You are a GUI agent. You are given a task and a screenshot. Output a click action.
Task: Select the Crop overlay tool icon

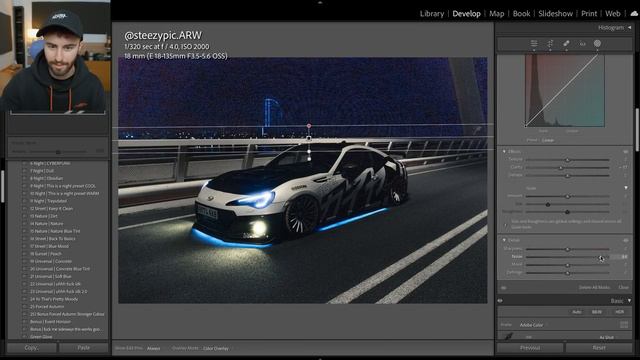click(x=550, y=43)
